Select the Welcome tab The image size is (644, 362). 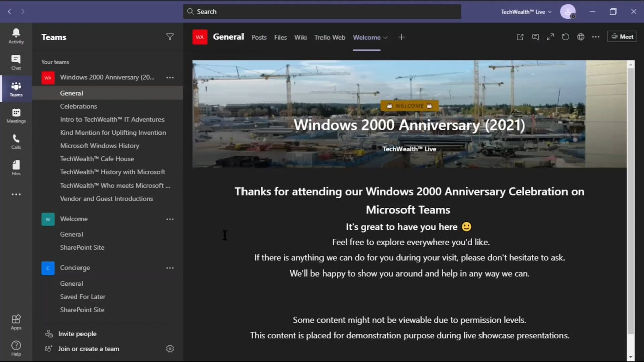[367, 37]
